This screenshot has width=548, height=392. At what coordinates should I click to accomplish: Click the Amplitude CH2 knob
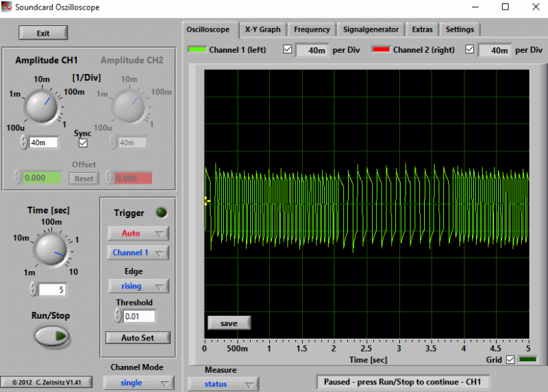129,106
